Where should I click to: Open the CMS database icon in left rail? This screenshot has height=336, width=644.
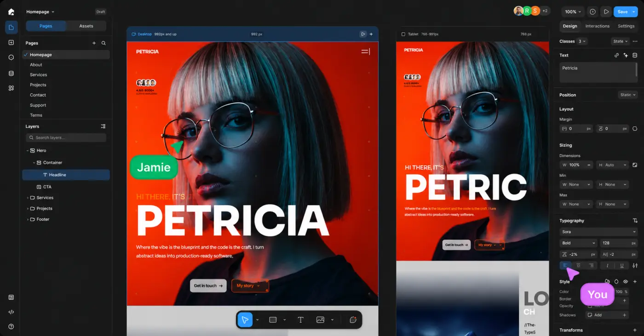click(11, 73)
